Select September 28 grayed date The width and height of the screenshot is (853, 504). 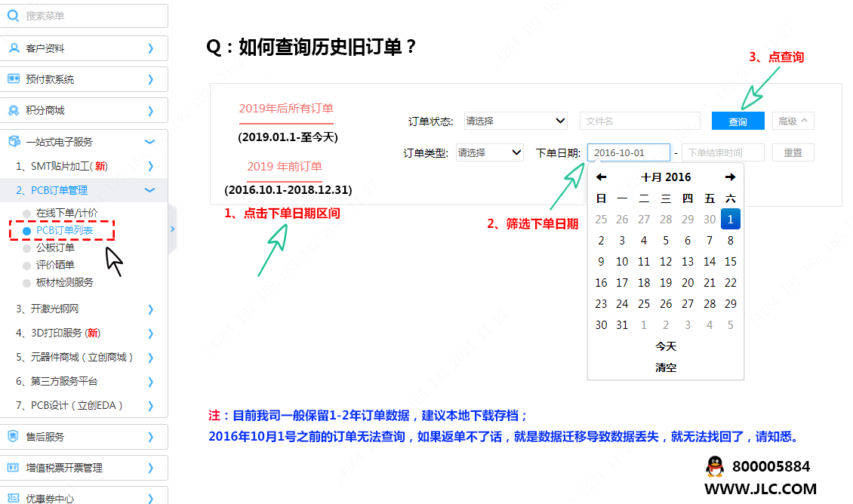[x=666, y=219]
